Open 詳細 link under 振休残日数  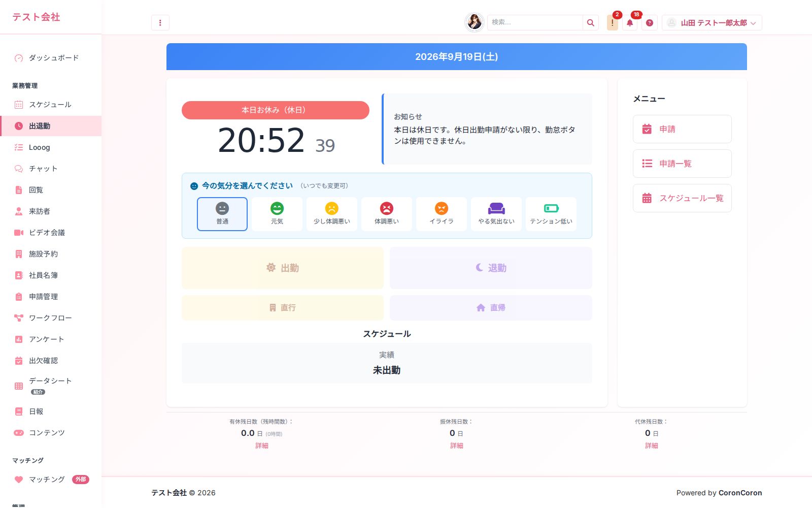coord(457,446)
